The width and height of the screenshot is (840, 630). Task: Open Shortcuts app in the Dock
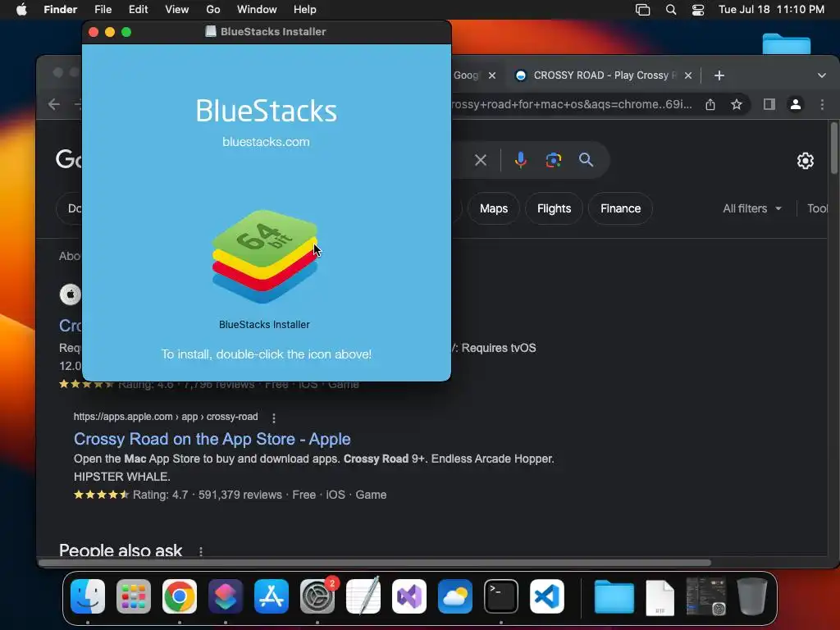pyautogui.click(x=226, y=596)
